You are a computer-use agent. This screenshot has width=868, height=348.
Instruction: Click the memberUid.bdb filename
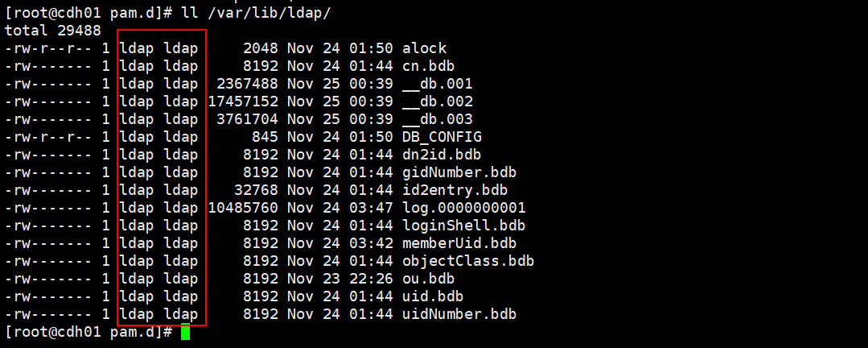(459, 243)
